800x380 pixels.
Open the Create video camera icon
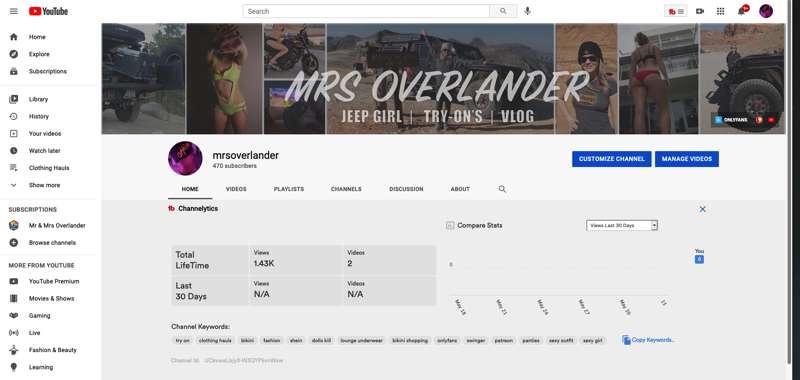[700, 11]
